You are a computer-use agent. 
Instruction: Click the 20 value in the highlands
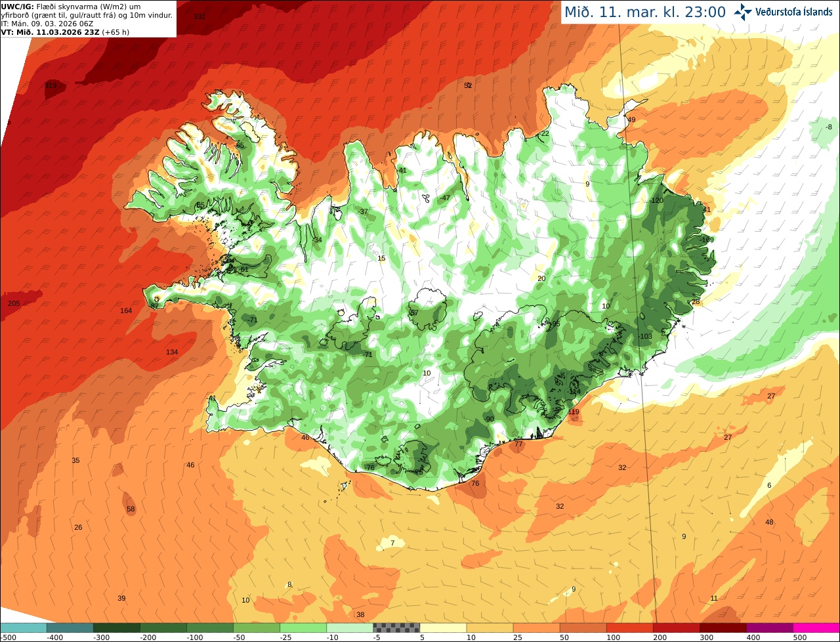[x=541, y=278]
